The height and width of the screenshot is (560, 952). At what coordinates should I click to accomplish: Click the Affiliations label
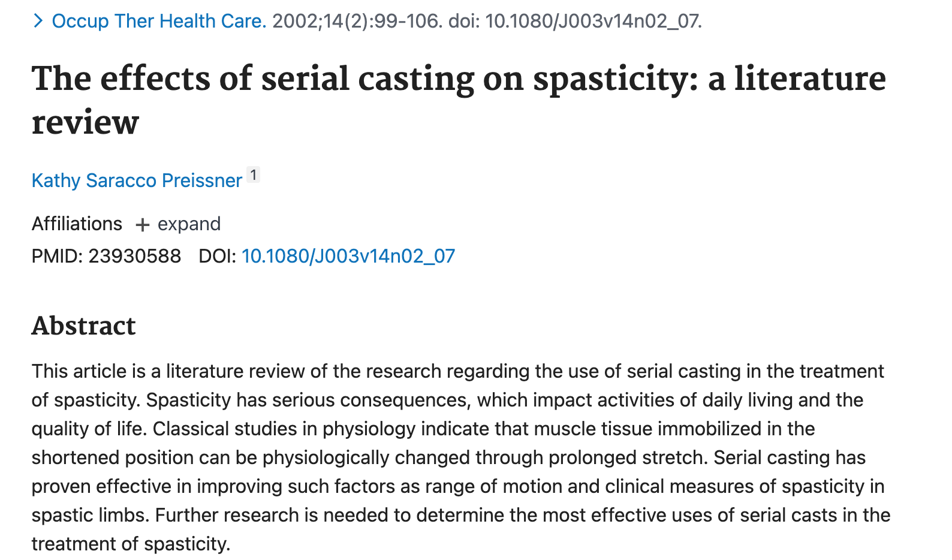coord(77,224)
